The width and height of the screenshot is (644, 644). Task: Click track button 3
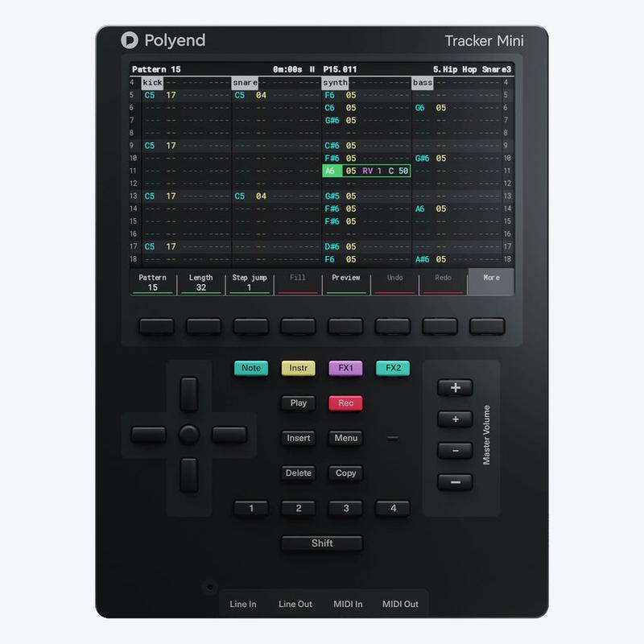pos(345,508)
